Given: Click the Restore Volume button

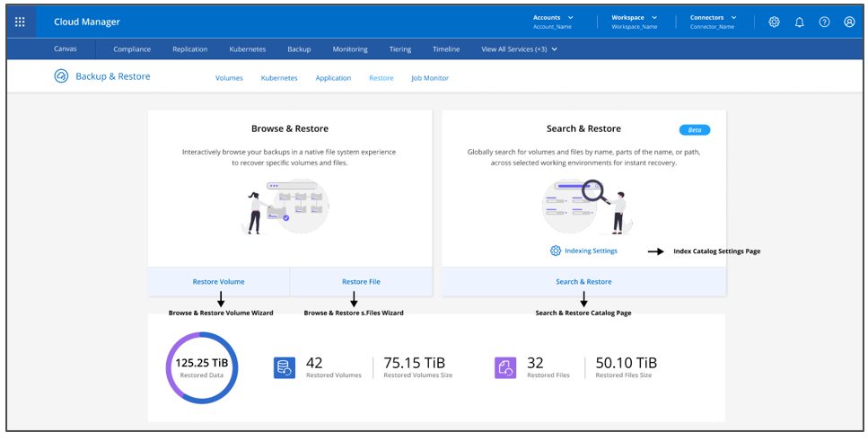Looking at the screenshot, I should (218, 281).
